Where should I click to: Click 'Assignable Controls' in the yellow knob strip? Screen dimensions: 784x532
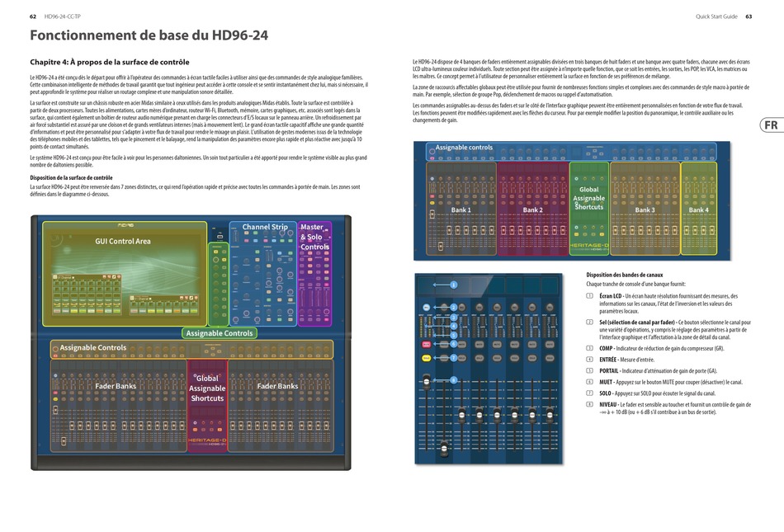click(x=93, y=348)
